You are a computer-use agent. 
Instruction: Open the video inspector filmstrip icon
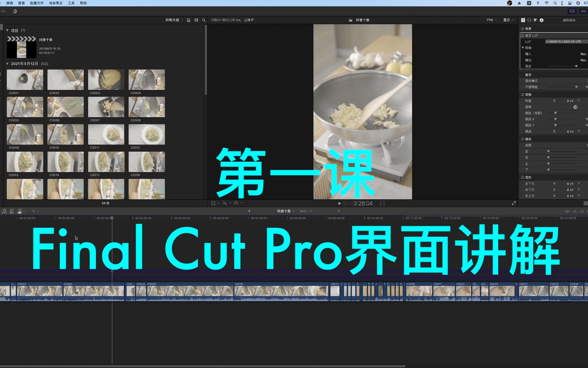529,20
